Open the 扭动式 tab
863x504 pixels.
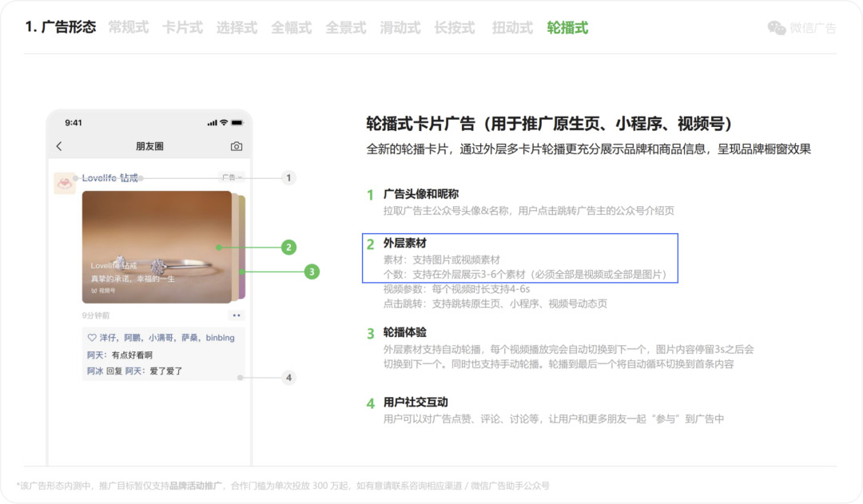coord(512,27)
